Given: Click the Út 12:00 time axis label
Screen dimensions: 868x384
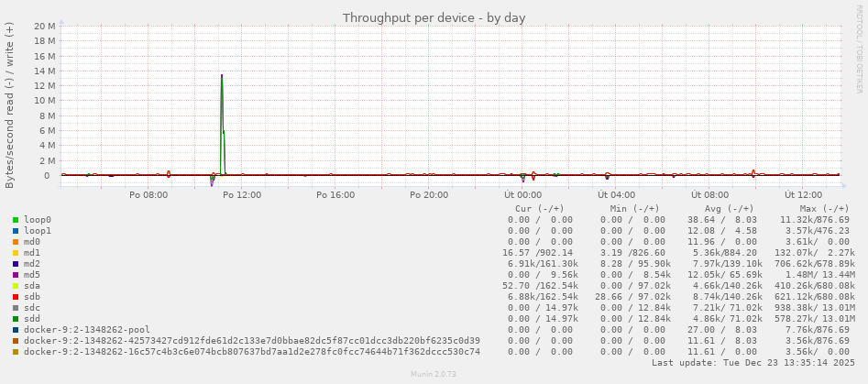Looking at the screenshot, I should pyautogui.click(x=803, y=195).
